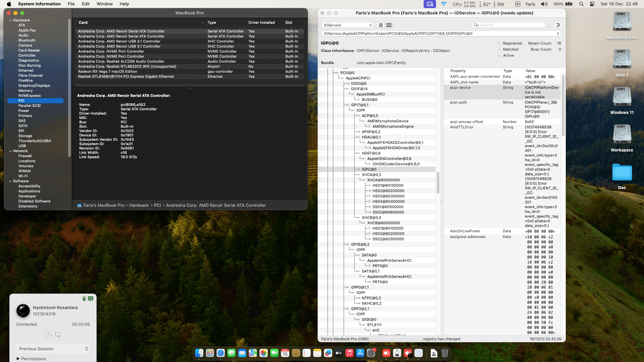Open the Doc folder on desktop
Image resolution: width=644 pixels, height=362 pixels.
(x=622, y=173)
